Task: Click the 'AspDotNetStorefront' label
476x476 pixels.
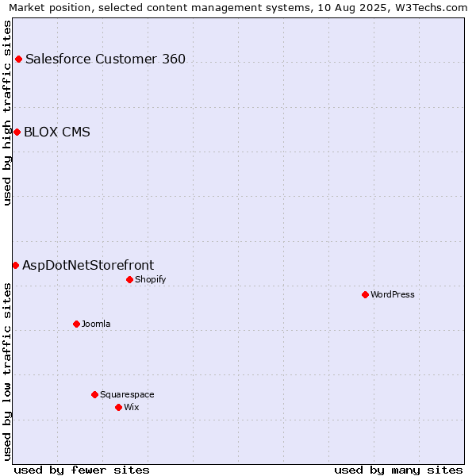Action: pos(88,265)
